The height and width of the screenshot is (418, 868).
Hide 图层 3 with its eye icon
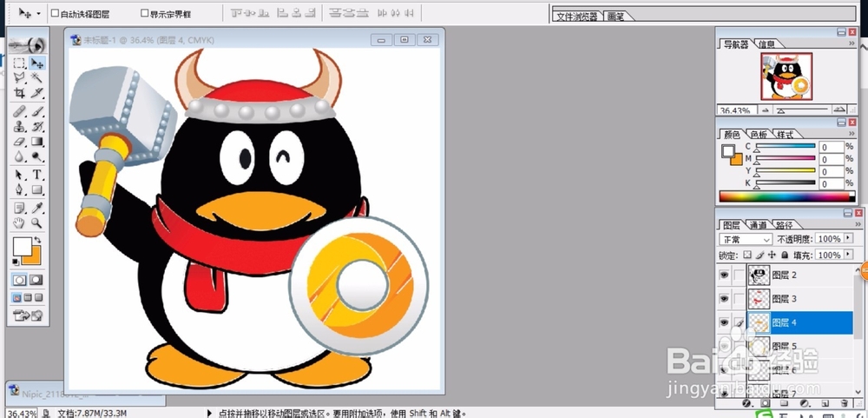point(724,299)
